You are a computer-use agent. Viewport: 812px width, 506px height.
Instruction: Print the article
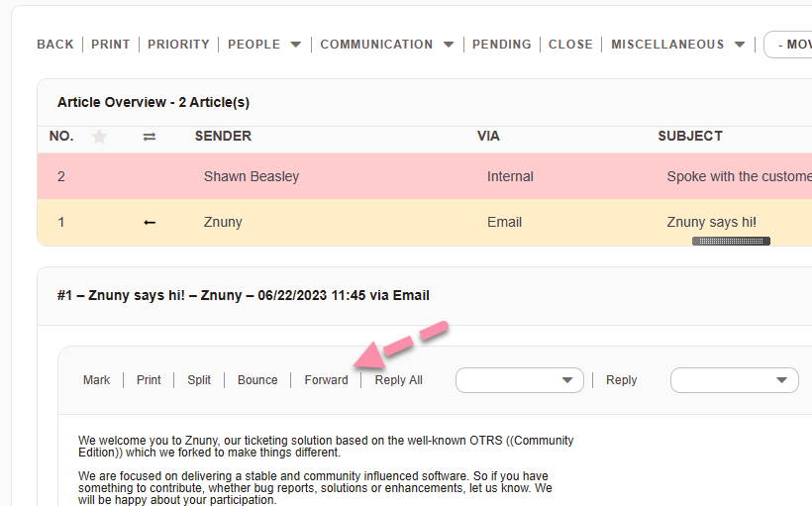(x=149, y=380)
